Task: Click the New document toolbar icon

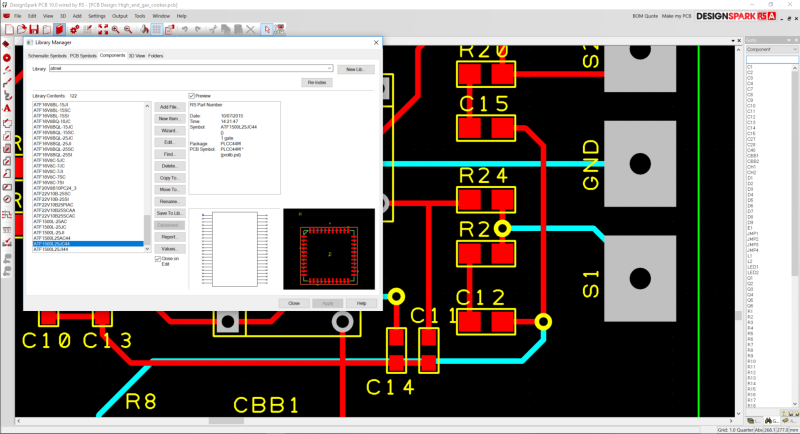Action: pyautogui.click(x=9, y=30)
